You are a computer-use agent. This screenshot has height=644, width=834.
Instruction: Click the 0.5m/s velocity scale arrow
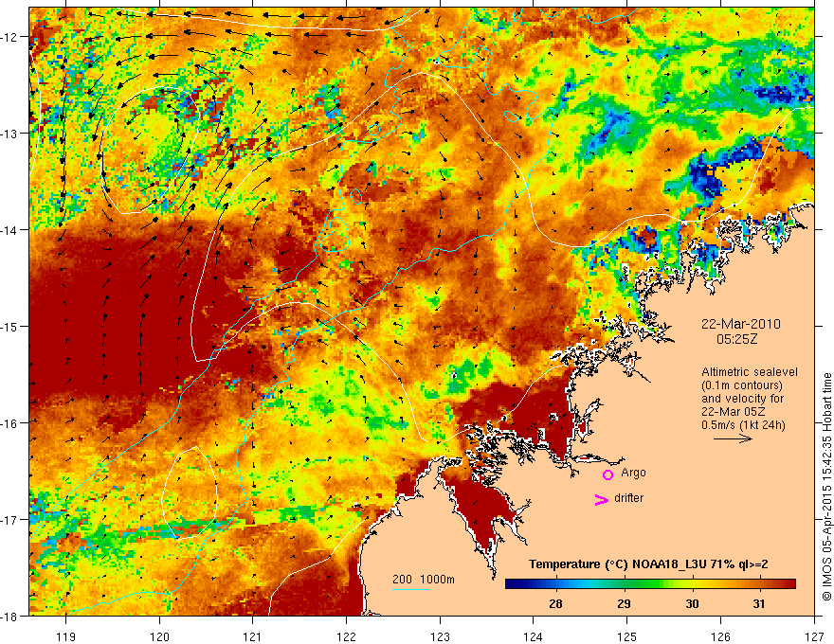click(733, 438)
